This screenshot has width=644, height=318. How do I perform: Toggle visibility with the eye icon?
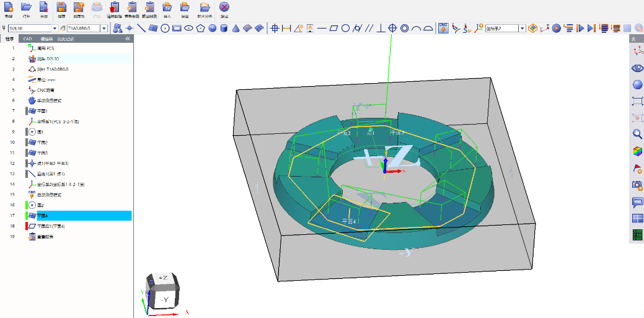coord(637,68)
